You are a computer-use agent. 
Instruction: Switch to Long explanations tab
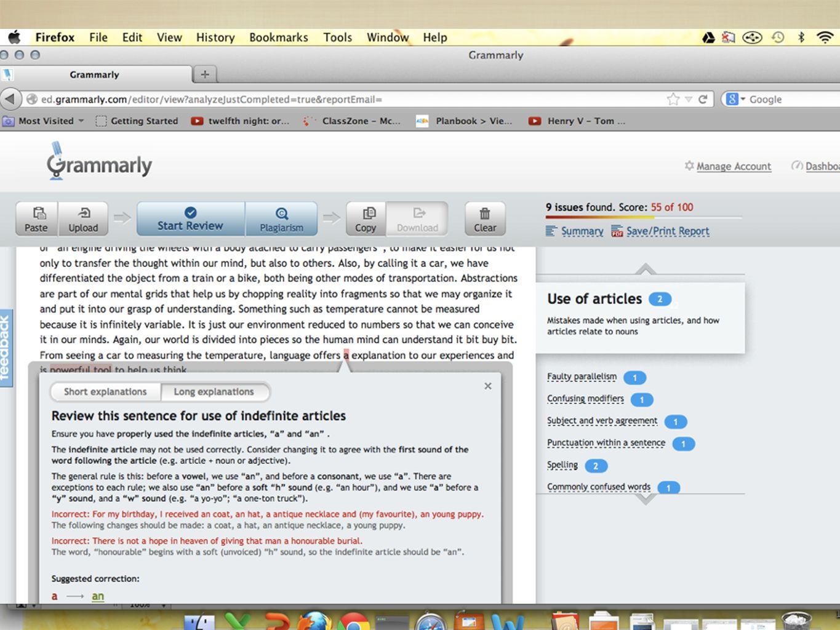[214, 392]
